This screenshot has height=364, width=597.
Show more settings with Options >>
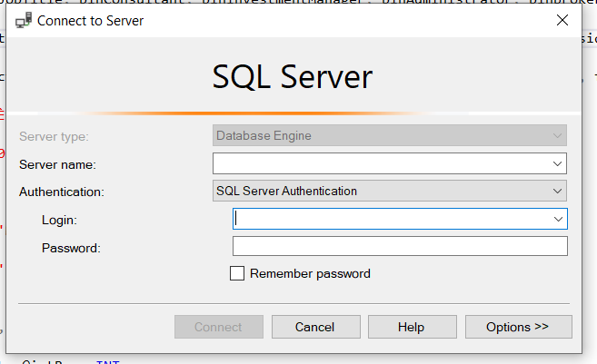[518, 327]
